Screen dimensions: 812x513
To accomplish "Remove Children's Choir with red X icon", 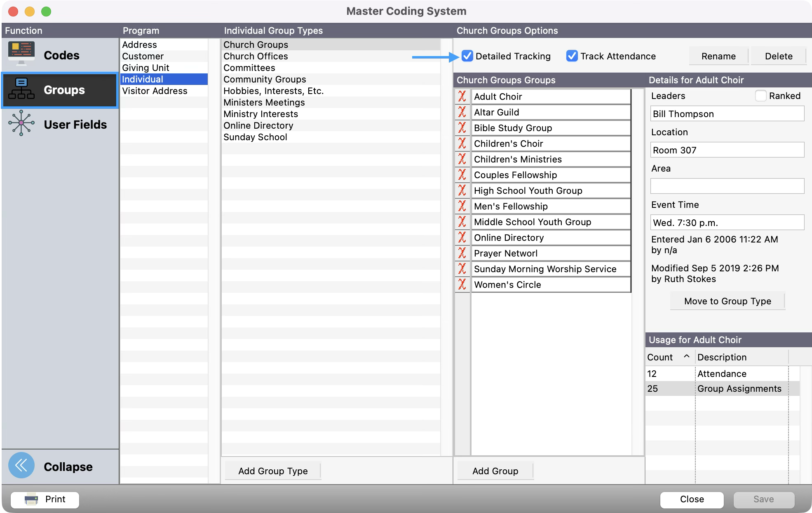I will [462, 144].
